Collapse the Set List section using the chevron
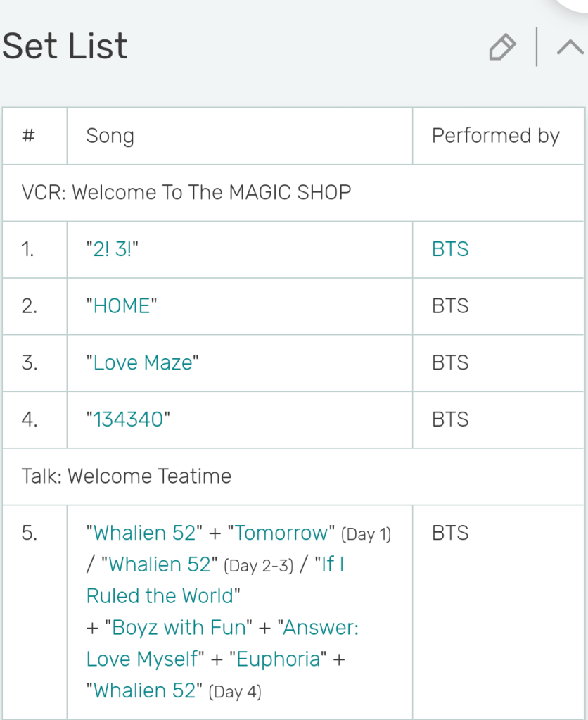This screenshot has width=588, height=720. click(569, 48)
